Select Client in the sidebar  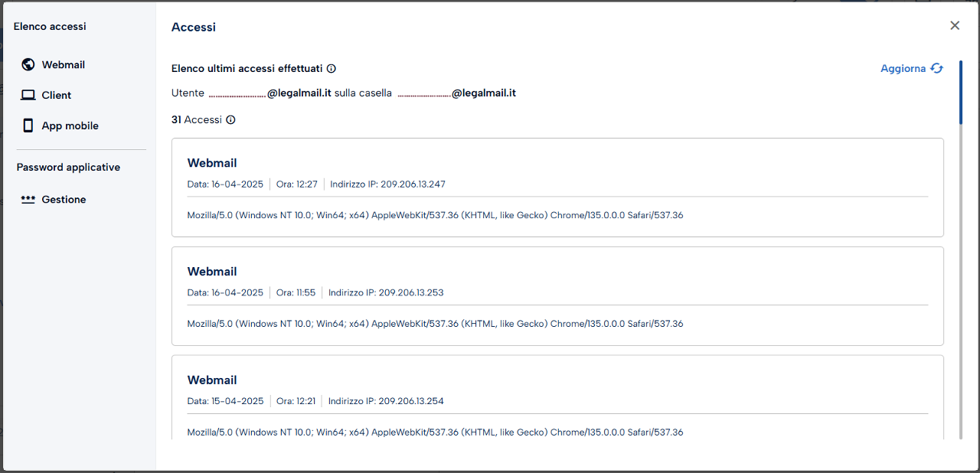point(56,95)
